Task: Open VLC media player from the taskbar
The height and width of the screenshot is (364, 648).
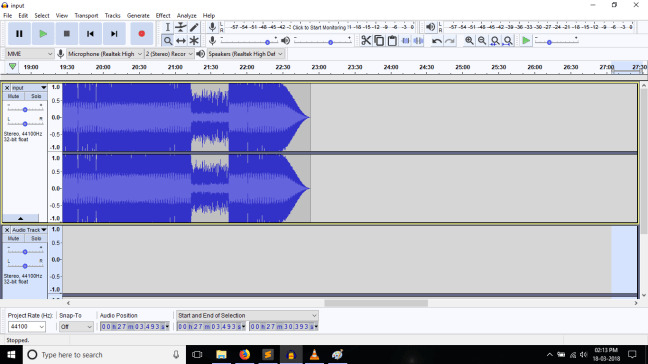Action: tap(314, 354)
